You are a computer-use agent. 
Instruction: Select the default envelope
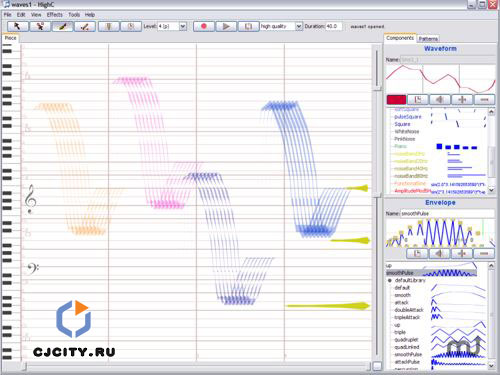402,288
